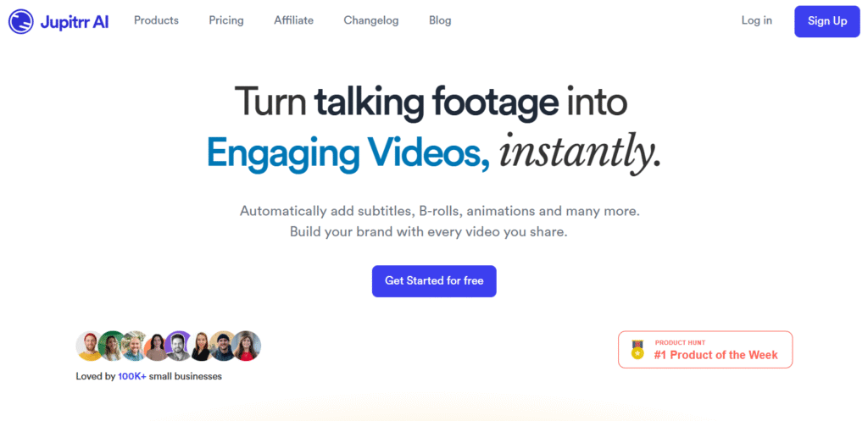The height and width of the screenshot is (421, 868).
Task: Open the Affiliate page
Action: tap(293, 20)
